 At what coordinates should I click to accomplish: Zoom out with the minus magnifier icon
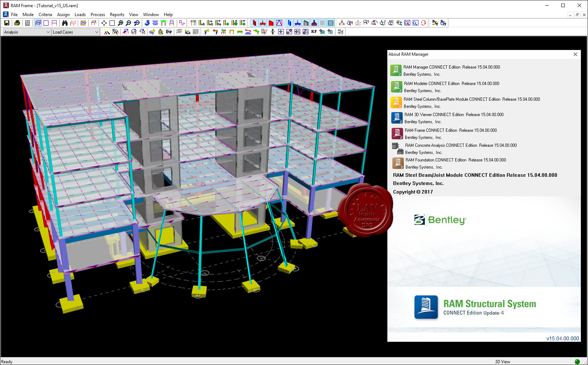coord(129,23)
